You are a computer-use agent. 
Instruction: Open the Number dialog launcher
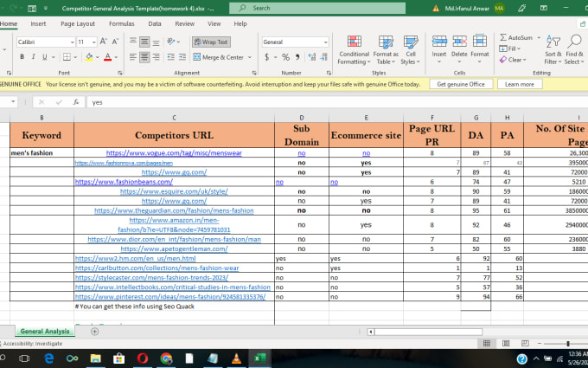(329, 73)
